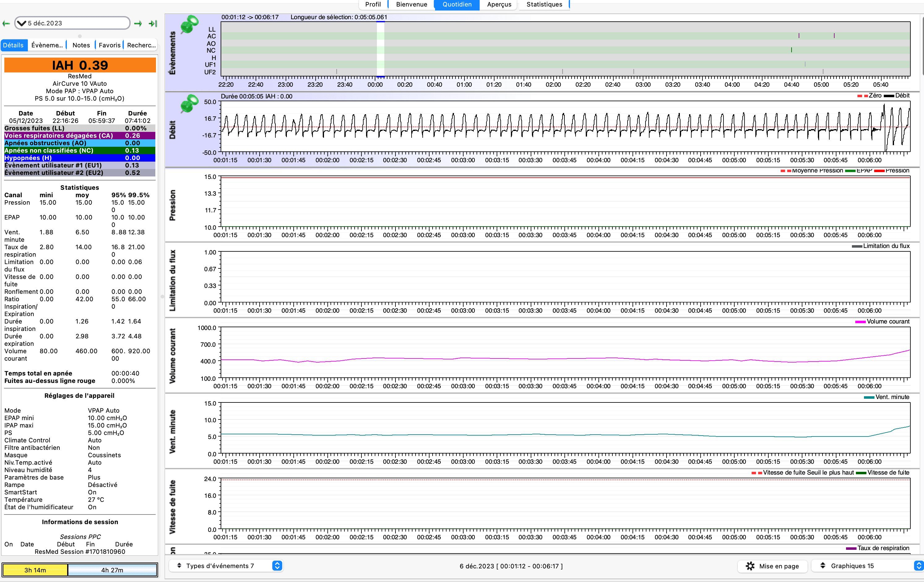Click the first purple AC event marker
This screenshot has height=582, width=924.
pyautogui.click(x=799, y=36)
